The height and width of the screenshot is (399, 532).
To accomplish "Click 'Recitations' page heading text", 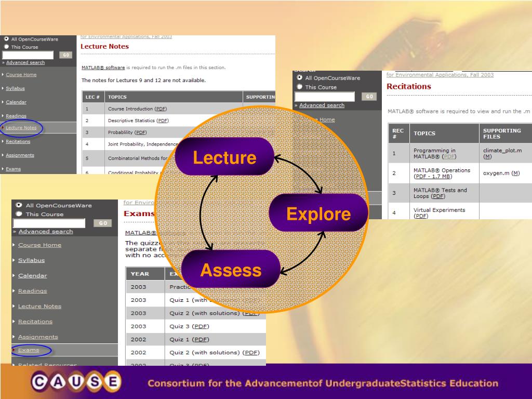I will (x=409, y=87).
